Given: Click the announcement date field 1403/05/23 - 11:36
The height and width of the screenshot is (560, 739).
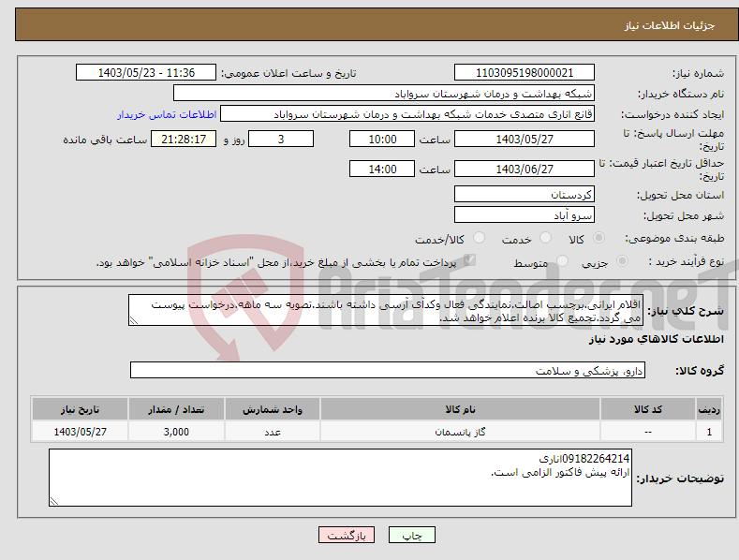Looking at the screenshot, I should coord(146,73).
